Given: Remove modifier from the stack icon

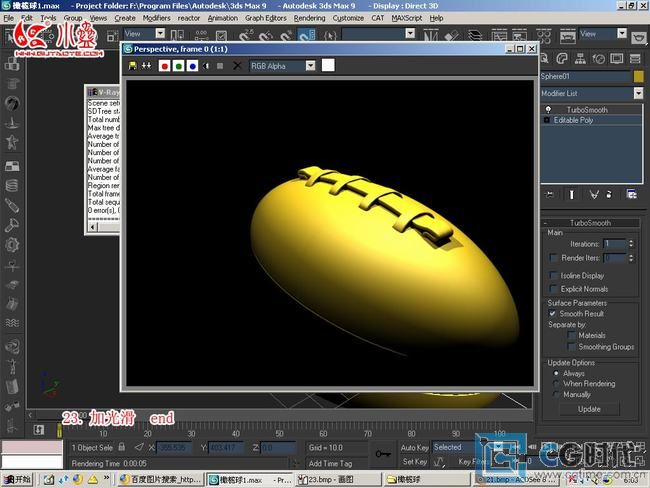Looking at the screenshot, I should point(609,194).
